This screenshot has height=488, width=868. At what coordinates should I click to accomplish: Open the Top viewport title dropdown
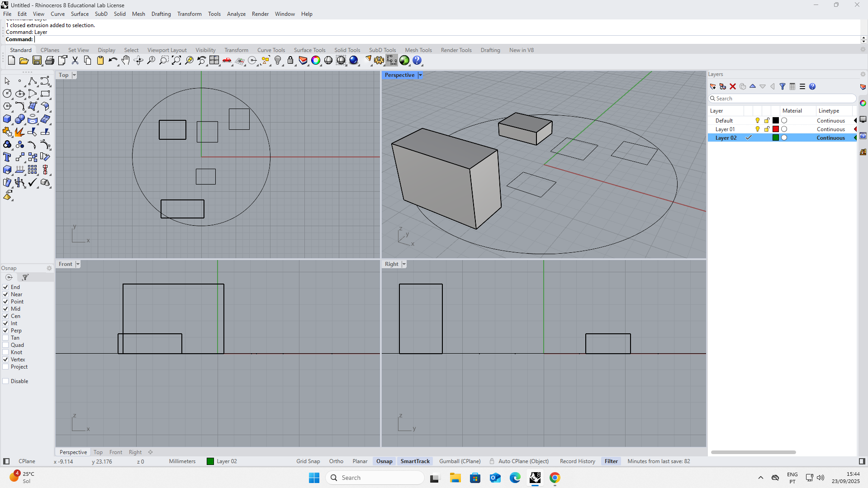(x=74, y=75)
